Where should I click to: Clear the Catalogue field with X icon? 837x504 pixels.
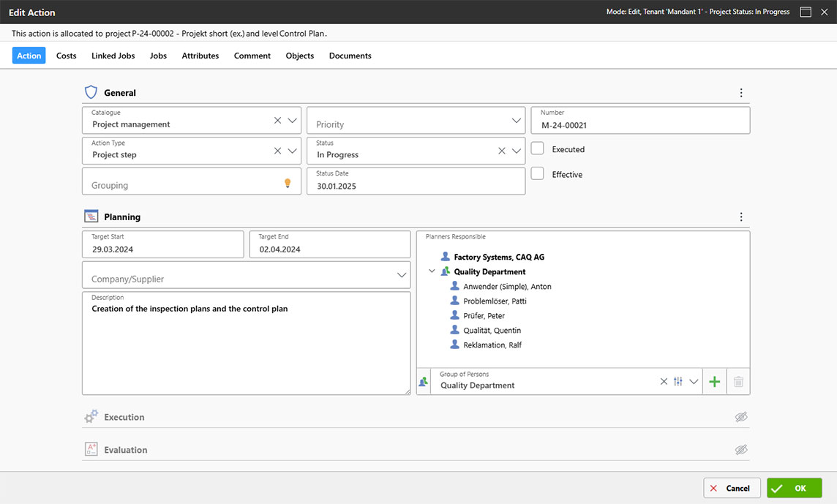[x=278, y=121]
